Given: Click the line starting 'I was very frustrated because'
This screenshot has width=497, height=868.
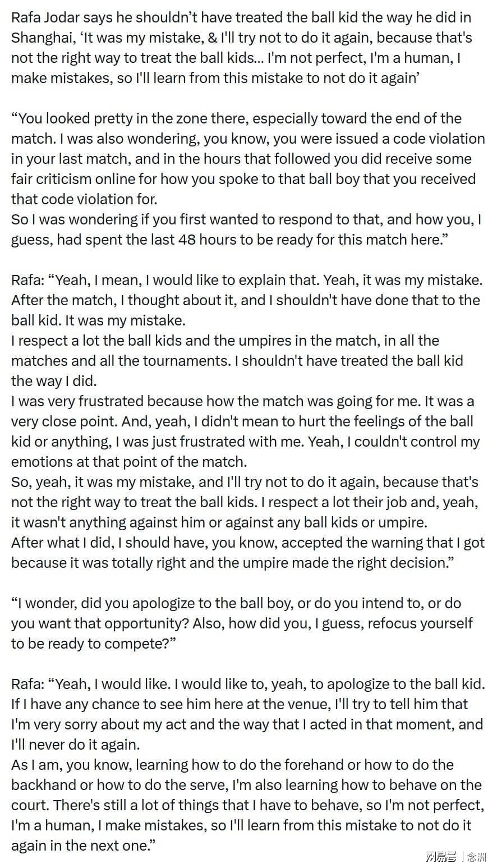Looking at the screenshot, I should point(243,401).
